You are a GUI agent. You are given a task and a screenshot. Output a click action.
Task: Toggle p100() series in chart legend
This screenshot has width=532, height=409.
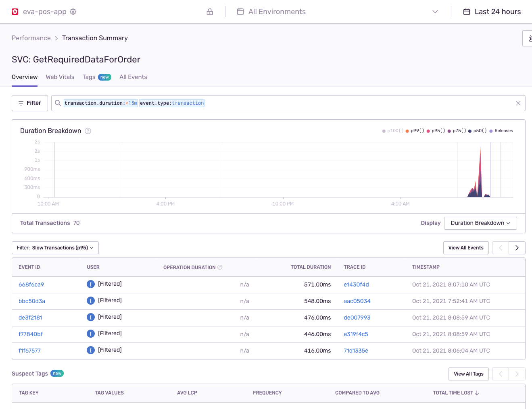point(393,131)
